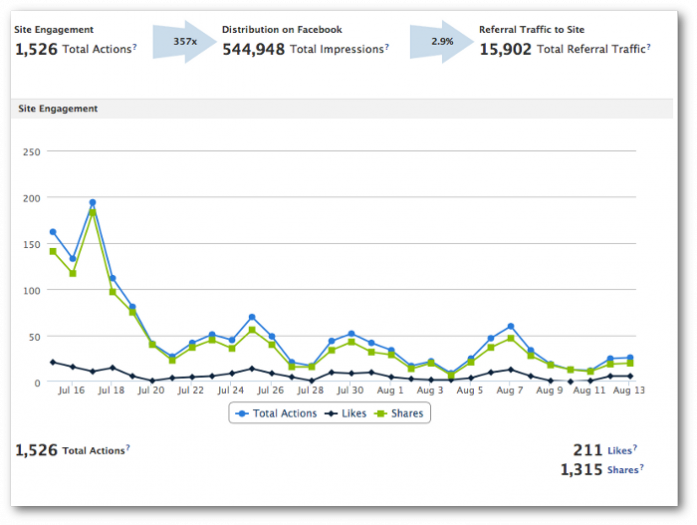Toggle the Shares series in legend

[399, 413]
